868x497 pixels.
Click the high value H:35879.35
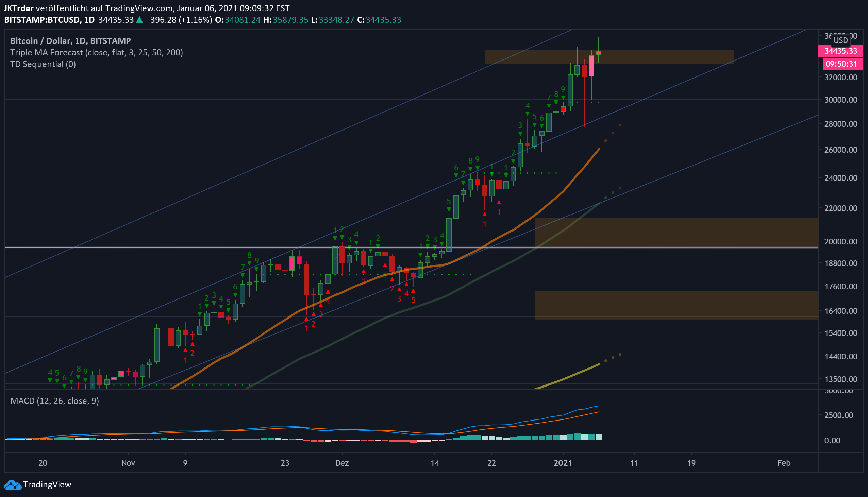[286, 20]
